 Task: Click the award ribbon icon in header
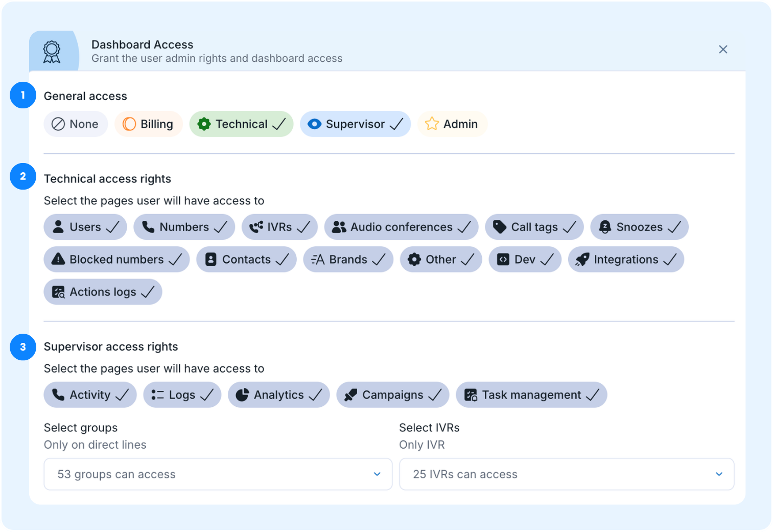52,52
